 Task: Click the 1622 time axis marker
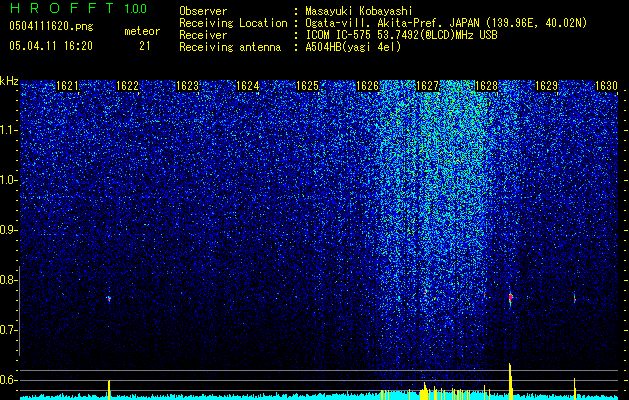pos(127,86)
